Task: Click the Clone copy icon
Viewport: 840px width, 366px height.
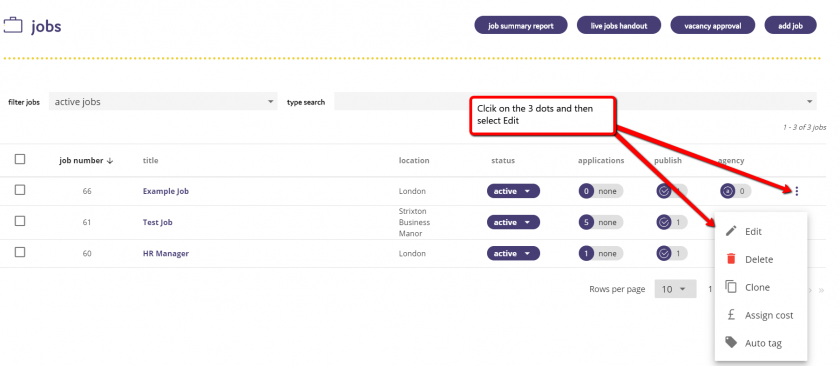Action: [x=731, y=287]
